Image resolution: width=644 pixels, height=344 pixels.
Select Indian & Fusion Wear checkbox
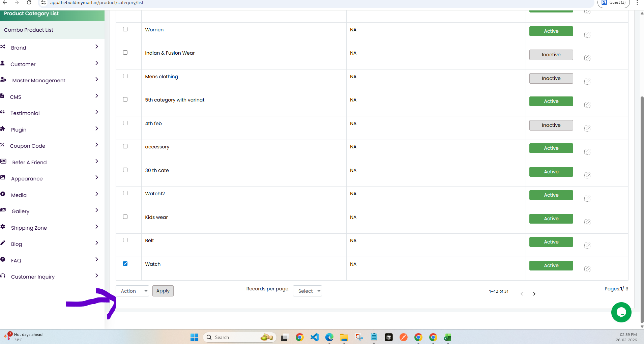[125, 53]
